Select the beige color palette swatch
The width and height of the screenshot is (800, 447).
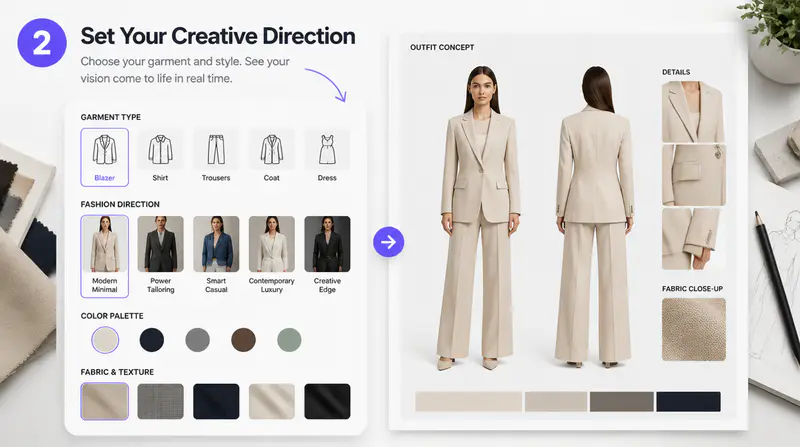coord(105,340)
